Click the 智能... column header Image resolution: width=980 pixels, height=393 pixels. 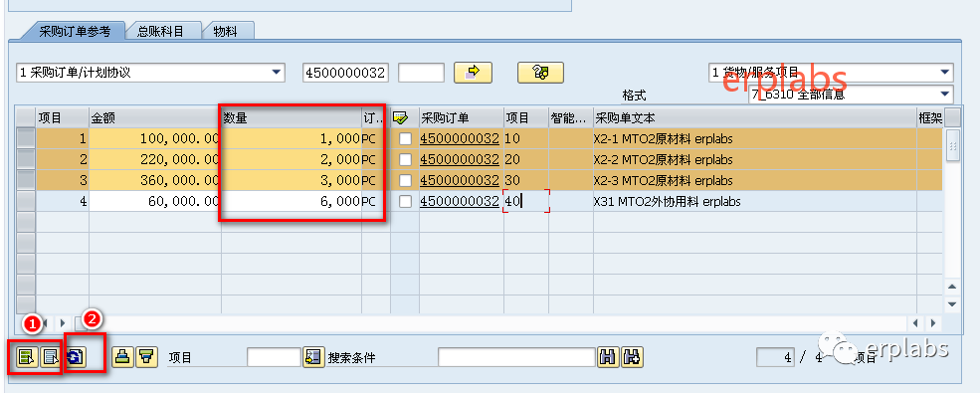coord(571,117)
